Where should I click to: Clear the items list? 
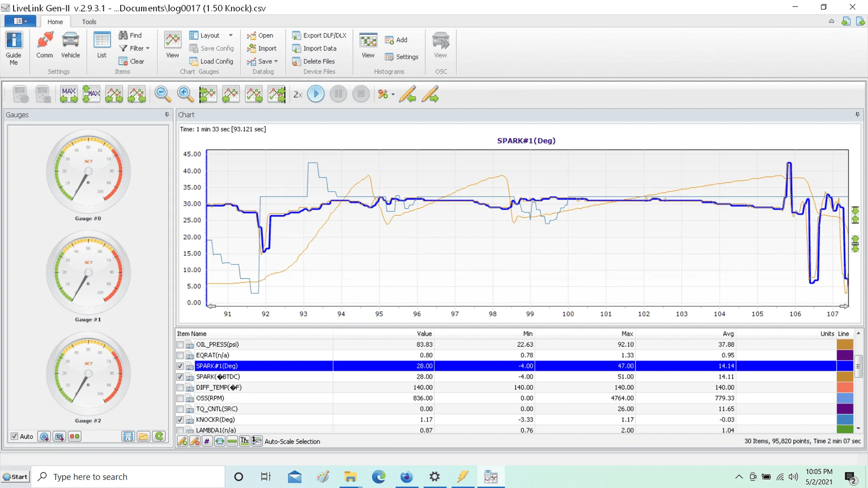click(x=132, y=61)
